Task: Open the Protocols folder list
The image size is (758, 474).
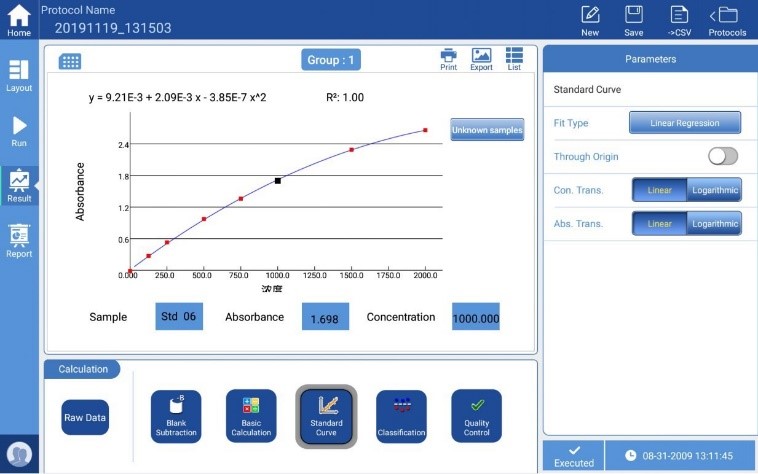Action: (x=727, y=20)
